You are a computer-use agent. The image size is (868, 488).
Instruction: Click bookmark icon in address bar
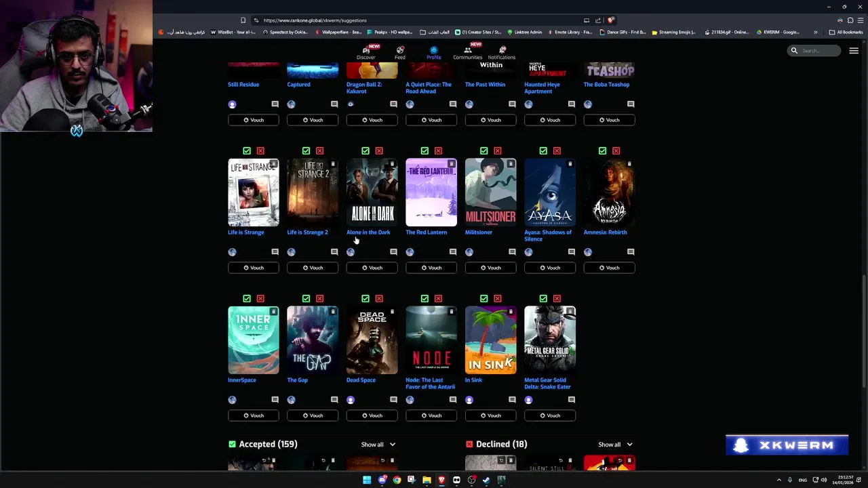tap(243, 20)
